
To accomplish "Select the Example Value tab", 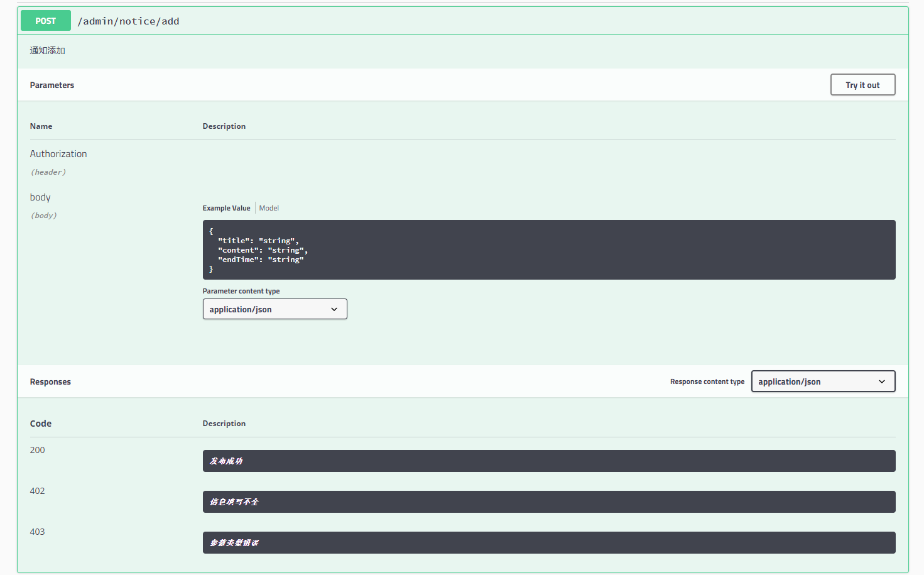I will [226, 207].
